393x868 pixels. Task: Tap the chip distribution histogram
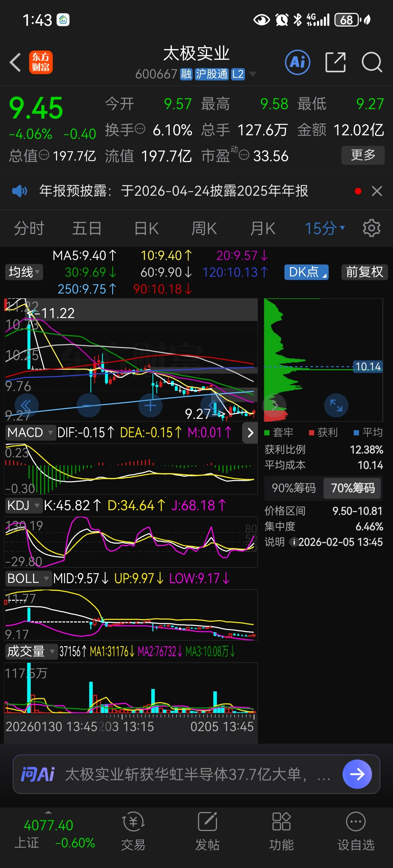click(x=323, y=360)
